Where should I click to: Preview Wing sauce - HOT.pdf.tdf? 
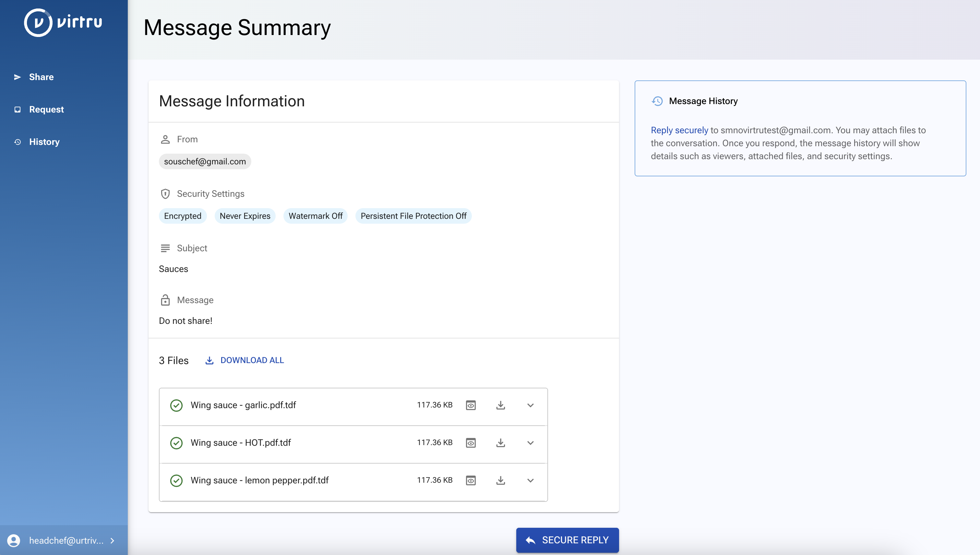pyautogui.click(x=471, y=443)
